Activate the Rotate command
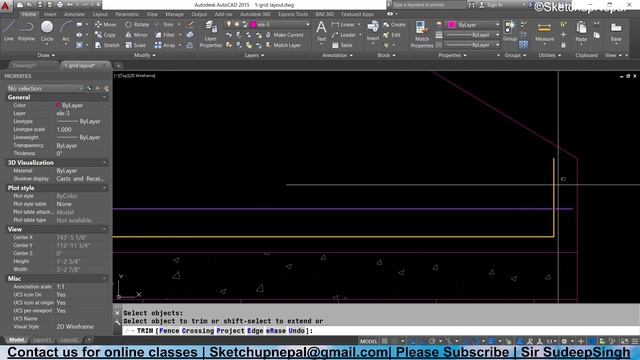 pyautogui.click(x=137, y=24)
